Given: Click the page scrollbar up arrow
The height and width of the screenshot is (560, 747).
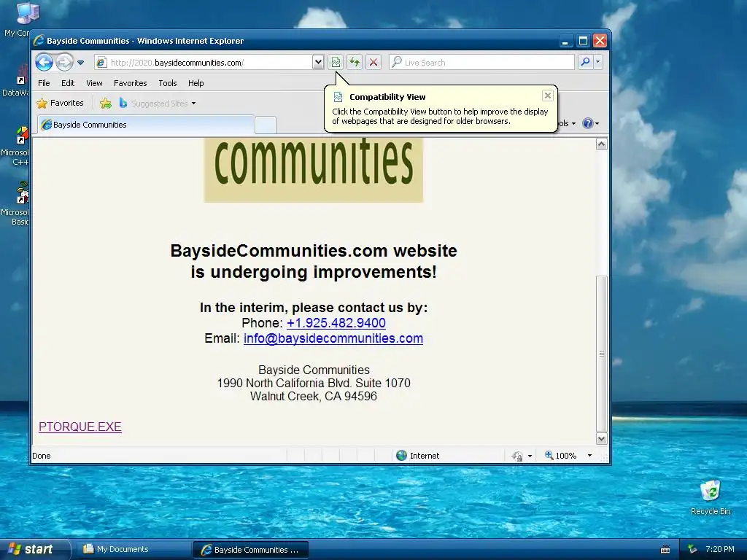Looking at the screenshot, I should pos(602,144).
